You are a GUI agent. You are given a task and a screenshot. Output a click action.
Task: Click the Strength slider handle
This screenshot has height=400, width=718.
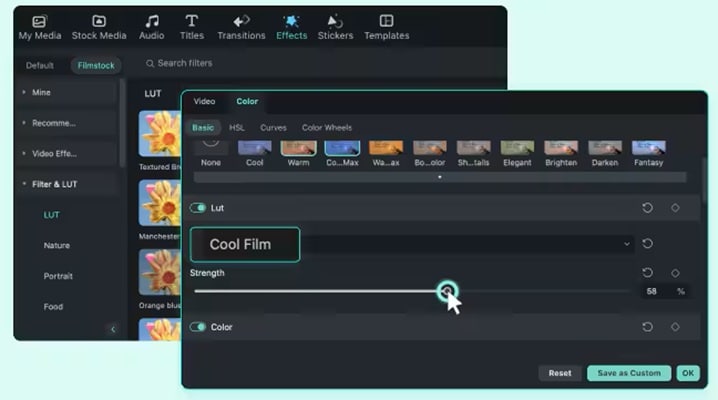(x=447, y=291)
